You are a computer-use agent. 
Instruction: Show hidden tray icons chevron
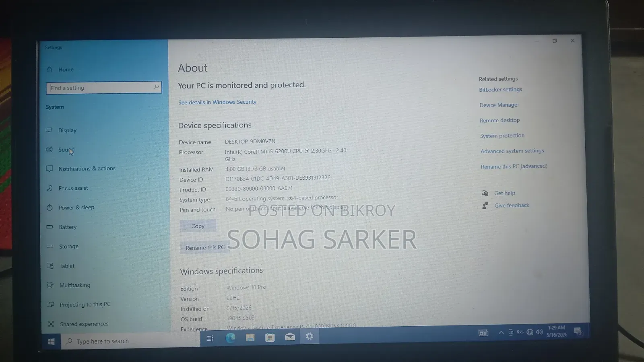click(x=501, y=333)
